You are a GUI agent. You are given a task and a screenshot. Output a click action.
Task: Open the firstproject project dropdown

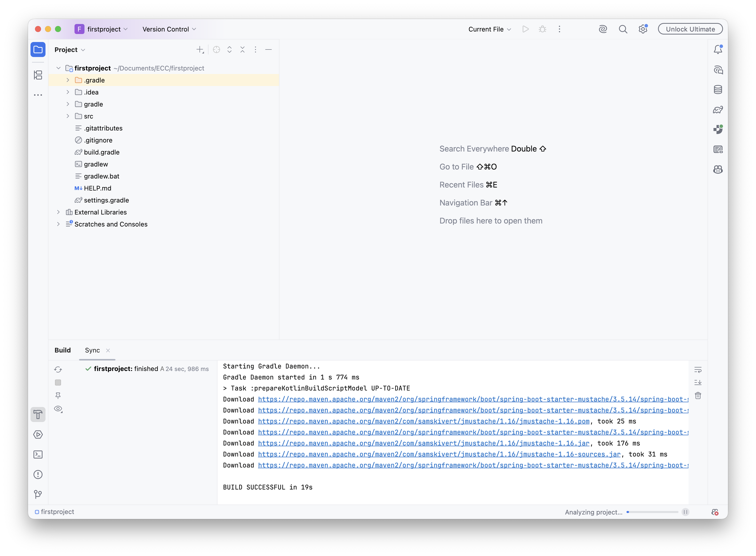coord(101,29)
